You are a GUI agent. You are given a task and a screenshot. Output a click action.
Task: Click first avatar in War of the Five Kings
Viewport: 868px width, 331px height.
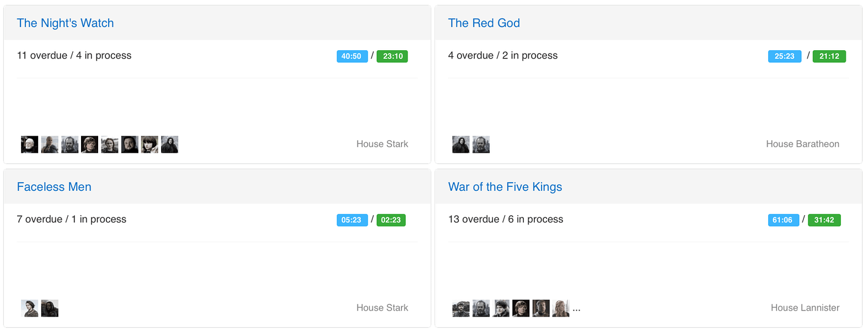[x=461, y=308]
